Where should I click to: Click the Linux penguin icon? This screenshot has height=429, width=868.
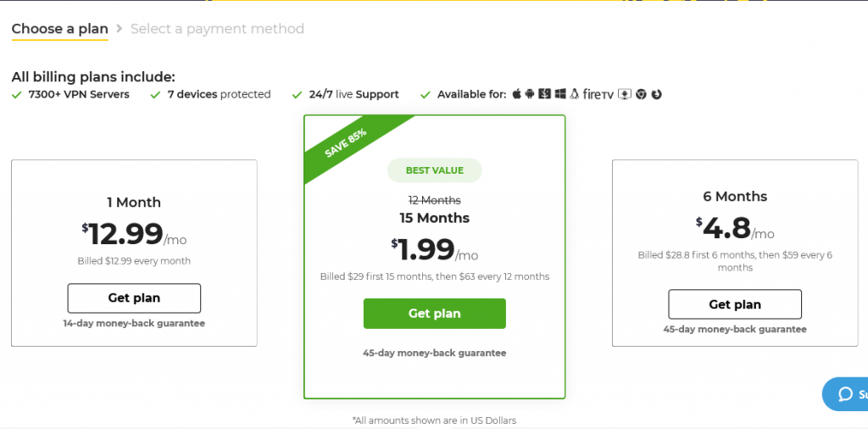coord(574,93)
